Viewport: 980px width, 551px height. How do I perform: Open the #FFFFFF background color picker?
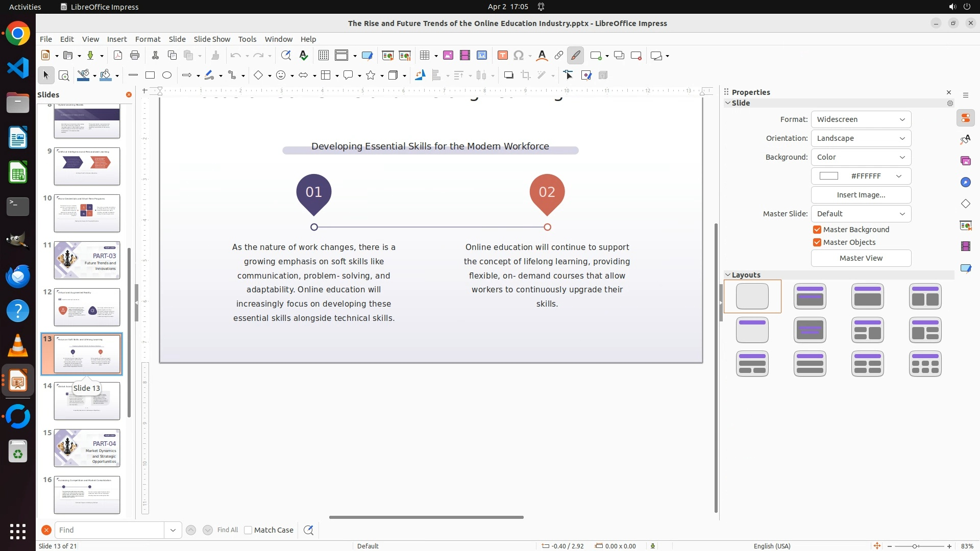click(861, 176)
